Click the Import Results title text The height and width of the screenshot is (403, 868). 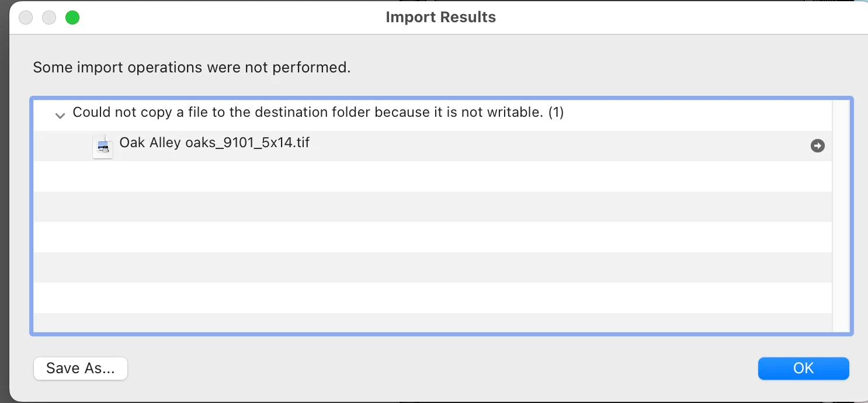click(440, 18)
